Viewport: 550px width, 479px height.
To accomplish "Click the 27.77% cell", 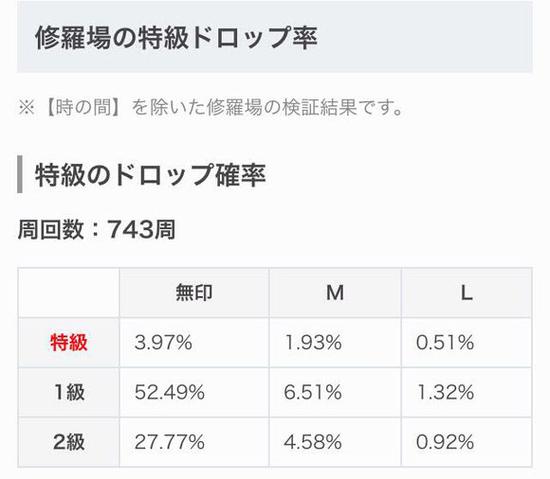I will point(194,442).
